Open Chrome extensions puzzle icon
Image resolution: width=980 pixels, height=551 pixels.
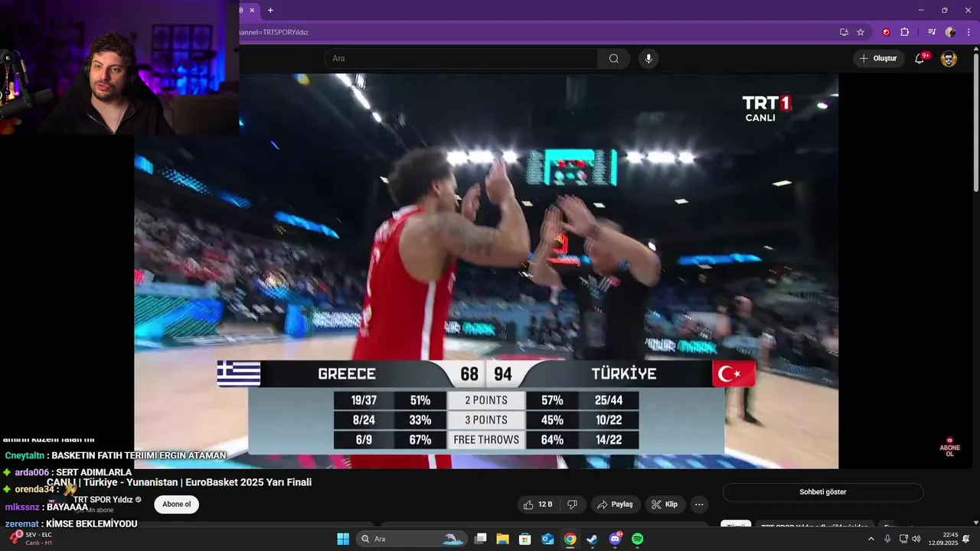[904, 32]
